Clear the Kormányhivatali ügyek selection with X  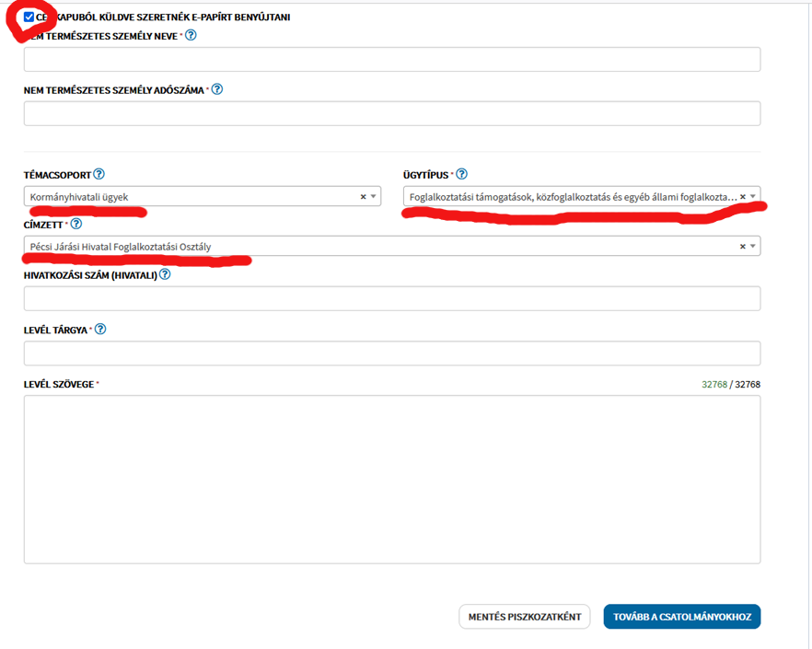pos(363,196)
